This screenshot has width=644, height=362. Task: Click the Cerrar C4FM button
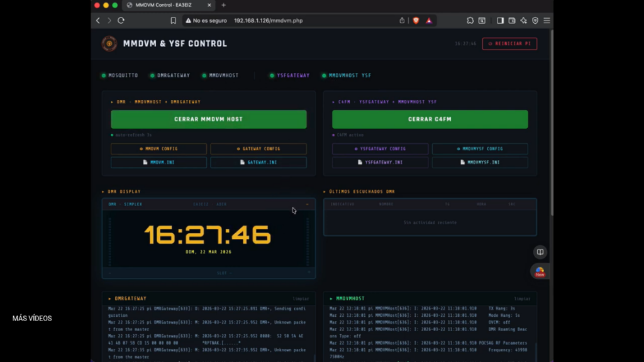[430, 119]
